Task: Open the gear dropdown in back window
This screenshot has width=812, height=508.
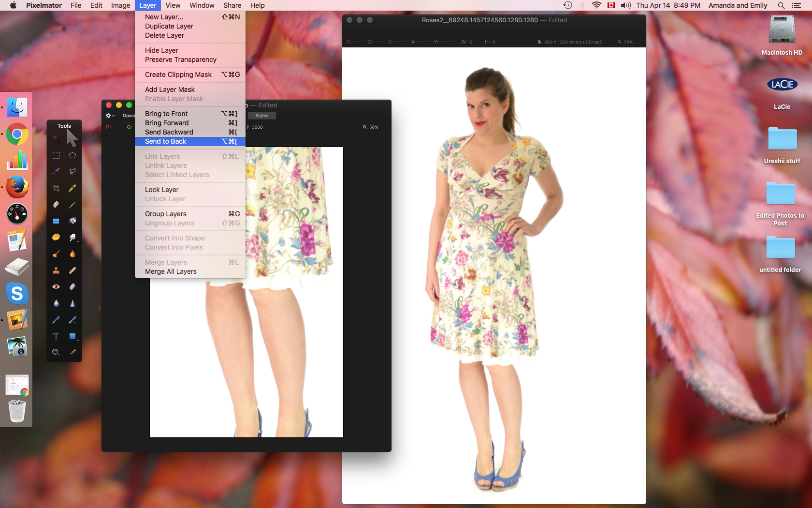Action: (110, 116)
